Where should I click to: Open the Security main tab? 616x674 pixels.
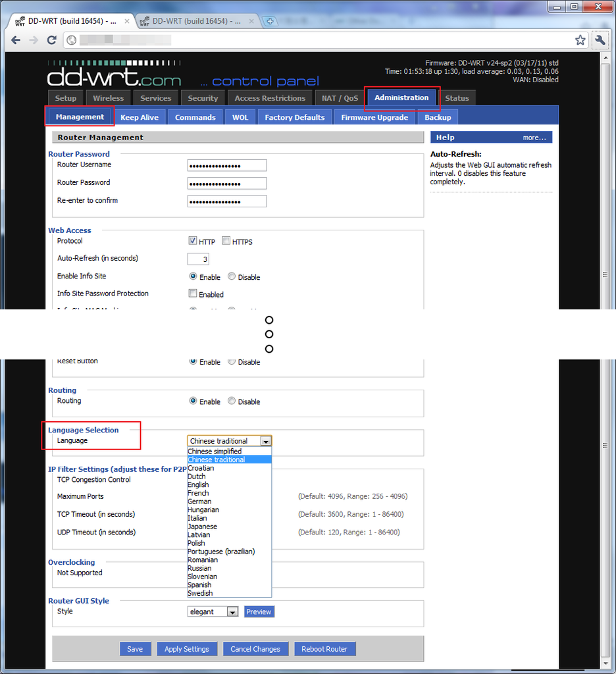[203, 98]
